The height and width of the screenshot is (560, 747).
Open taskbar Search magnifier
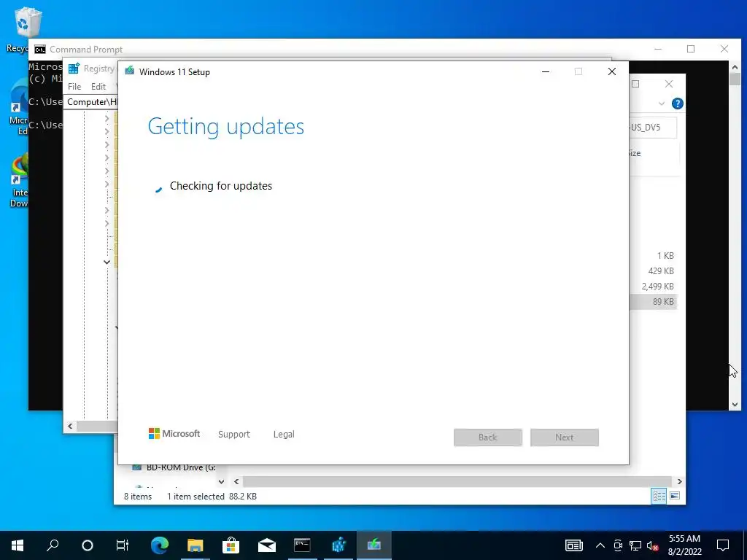click(x=53, y=545)
